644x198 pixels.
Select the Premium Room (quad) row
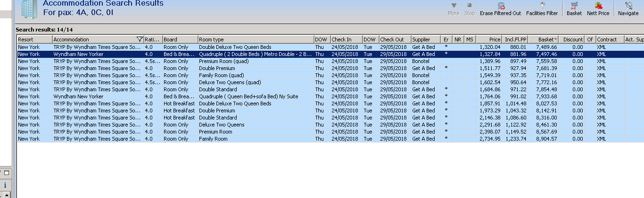pyautogui.click(x=330, y=61)
